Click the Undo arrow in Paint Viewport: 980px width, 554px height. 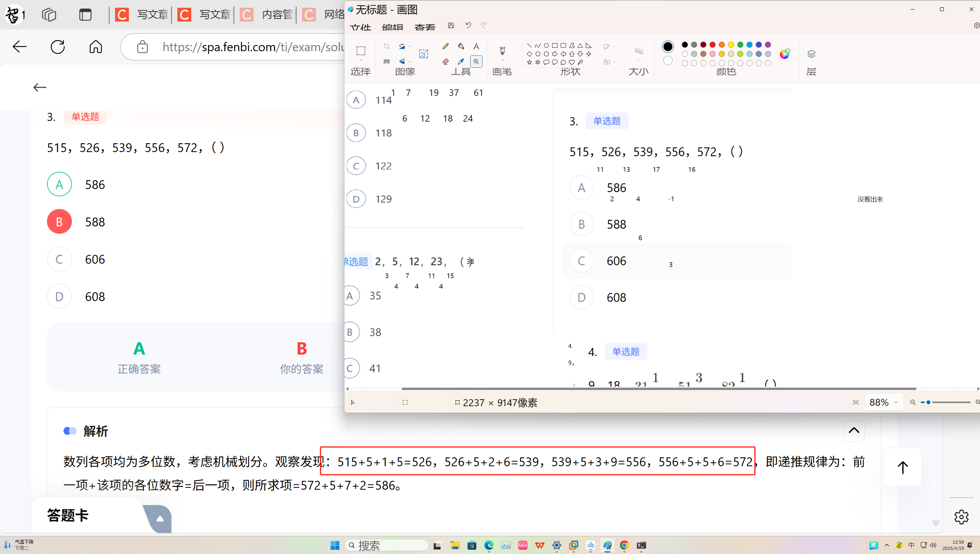pyautogui.click(x=468, y=25)
